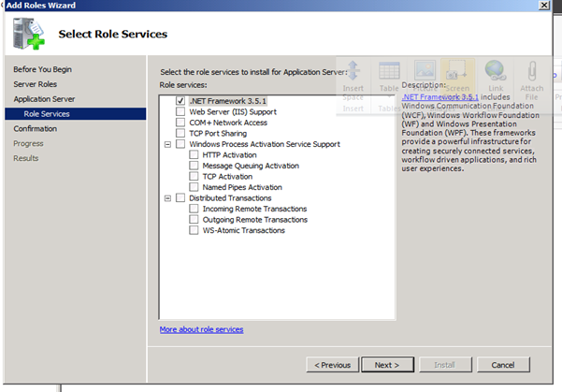Select the .NET Framework 3.5.1 row label

point(228,101)
